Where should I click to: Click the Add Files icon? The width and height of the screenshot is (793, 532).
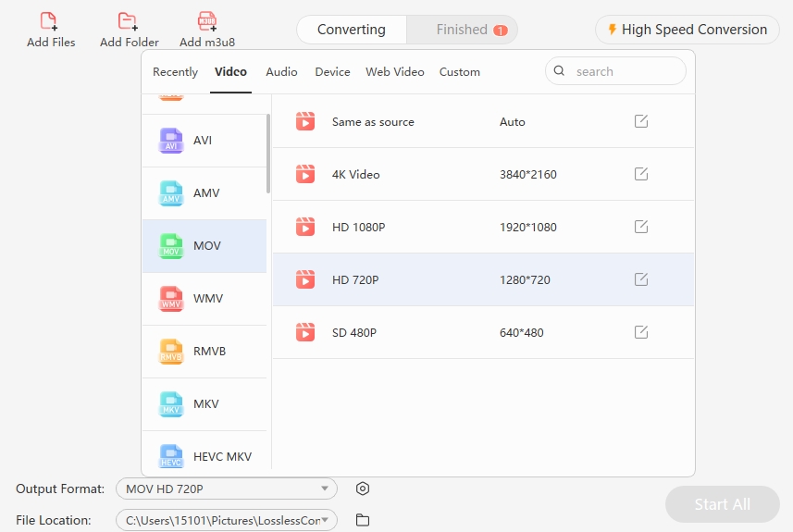coord(49,21)
